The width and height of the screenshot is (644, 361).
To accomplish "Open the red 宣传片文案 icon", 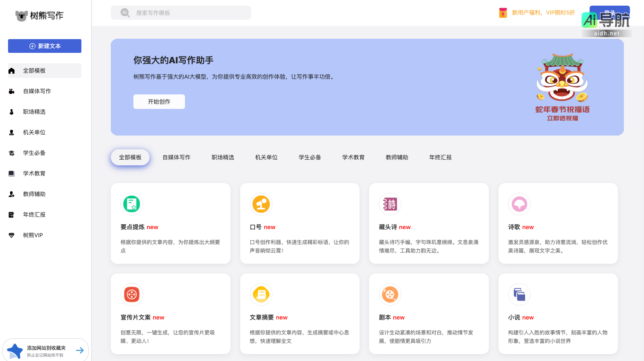I will coord(131,294).
